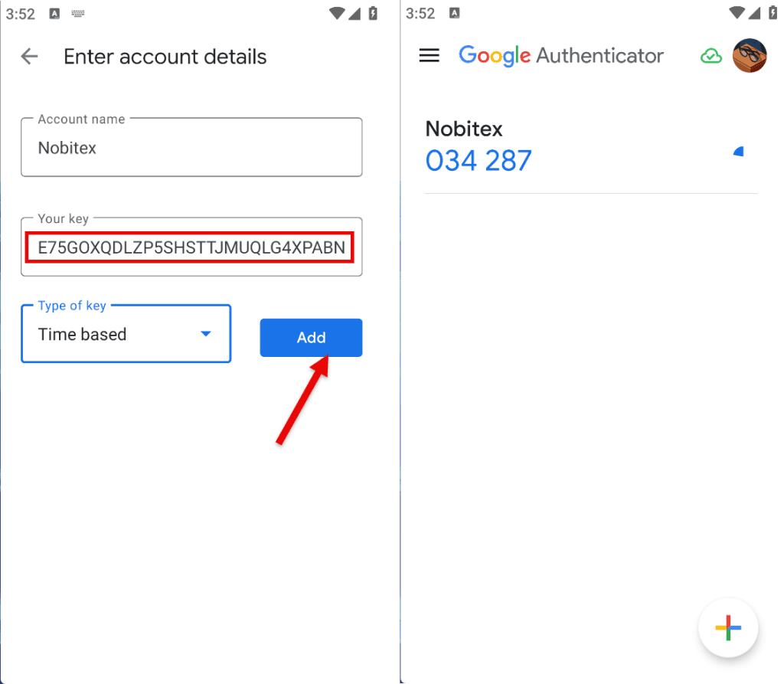This screenshot has height=684, width=784.
Task: Select the Nobitex account entry title
Action: coord(464,129)
